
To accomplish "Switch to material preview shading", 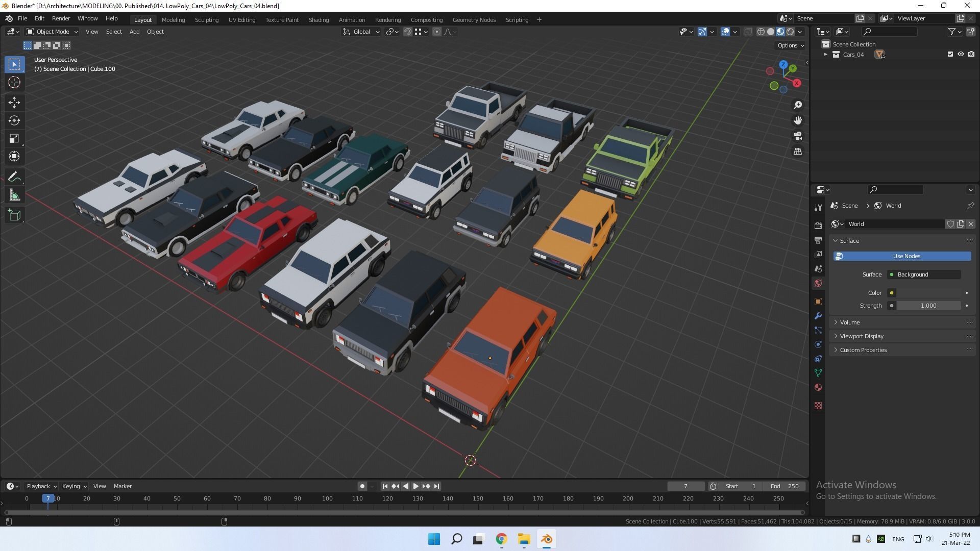I will [780, 32].
